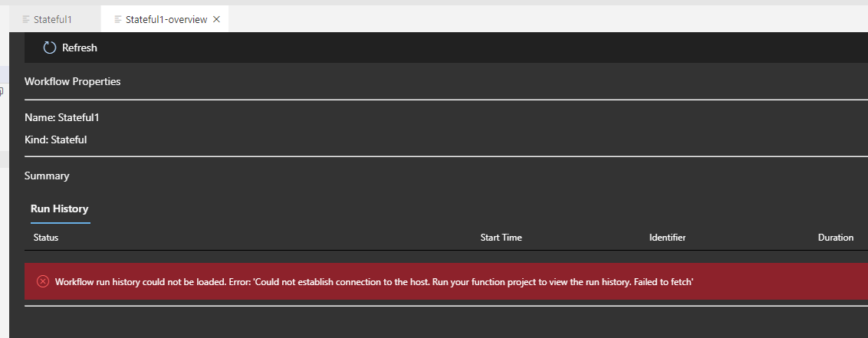This screenshot has width=868, height=338.
Task: Click the Start Time column header
Action: click(x=501, y=238)
